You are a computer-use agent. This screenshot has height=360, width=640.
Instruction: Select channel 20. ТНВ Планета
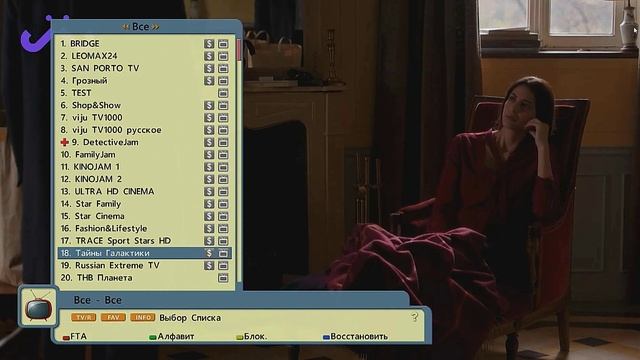point(144,278)
